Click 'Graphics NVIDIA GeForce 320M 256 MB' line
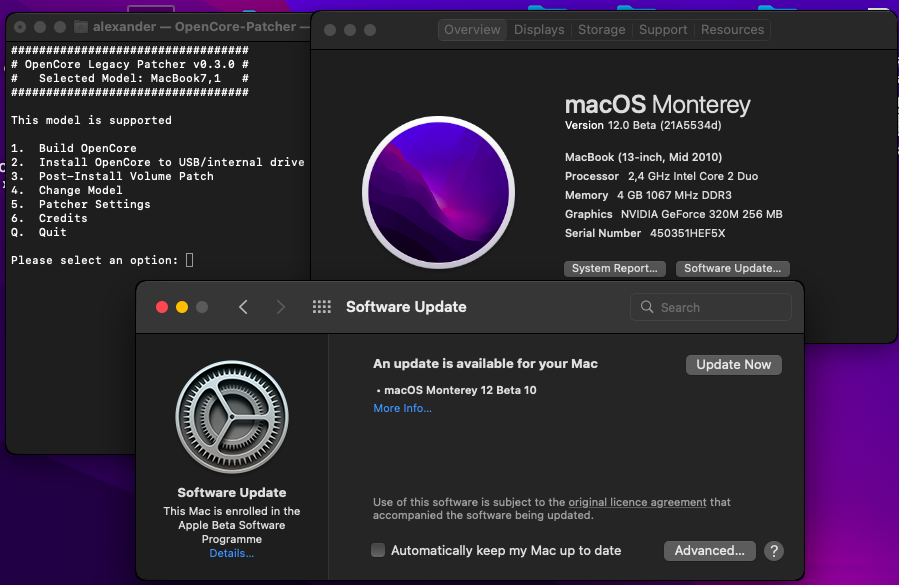The height and width of the screenshot is (585, 899). (x=674, y=214)
